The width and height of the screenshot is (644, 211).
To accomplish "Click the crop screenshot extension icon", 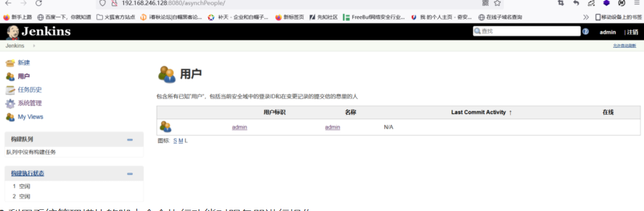I will (x=561, y=3).
